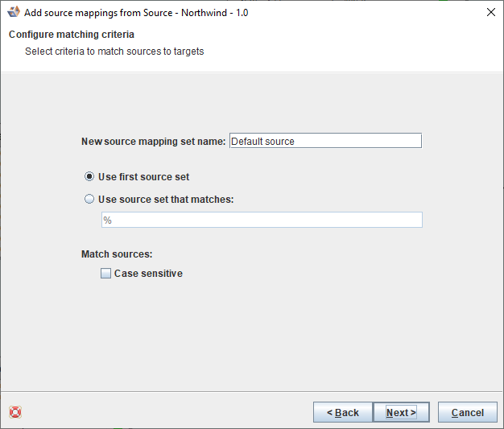Click the 'Configure matching criteria' heading
This screenshot has width=504, height=429.
(72, 35)
